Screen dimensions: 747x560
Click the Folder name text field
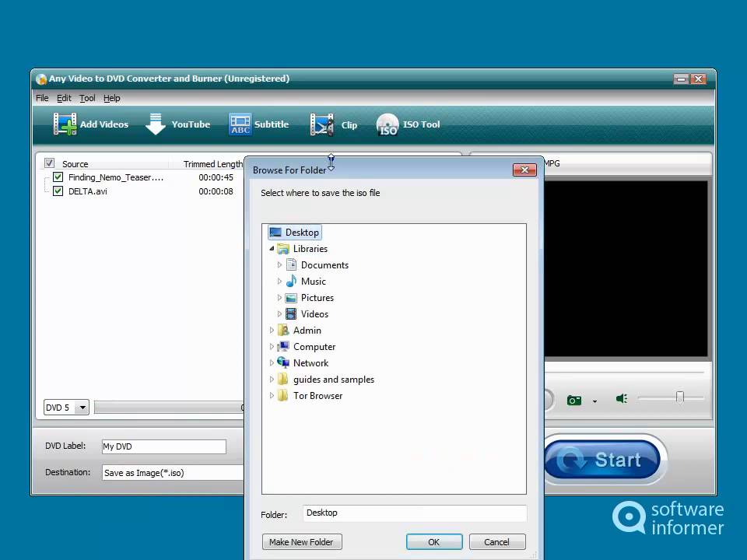tap(415, 513)
